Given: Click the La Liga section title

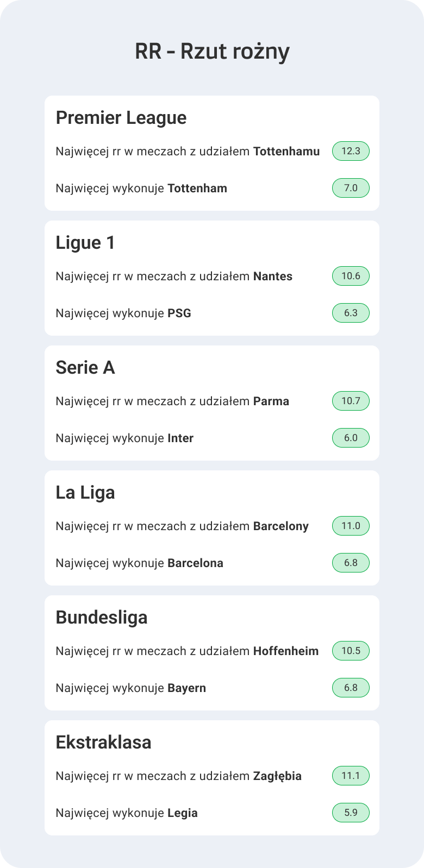Looking at the screenshot, I should (85, 493).
